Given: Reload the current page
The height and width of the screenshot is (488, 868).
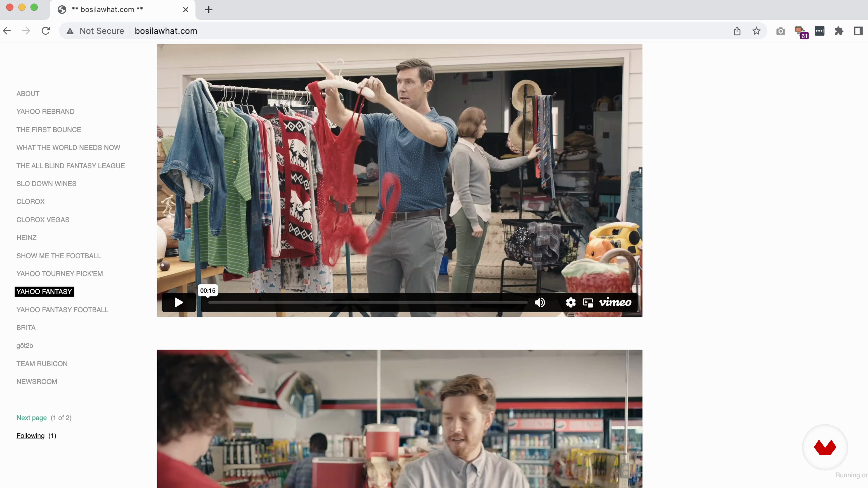Looking at the screenshot, I should 46,31.
